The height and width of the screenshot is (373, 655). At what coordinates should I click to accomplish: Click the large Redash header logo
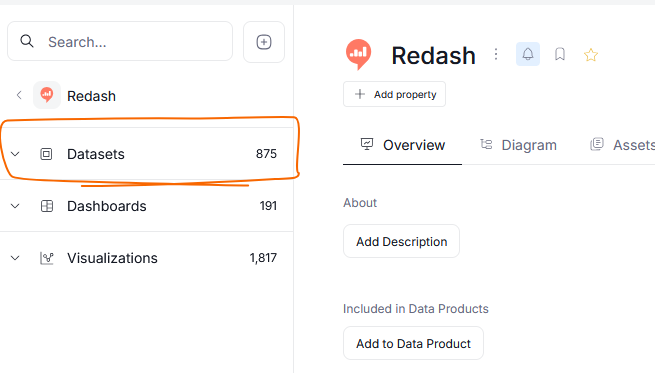[358, 54]
